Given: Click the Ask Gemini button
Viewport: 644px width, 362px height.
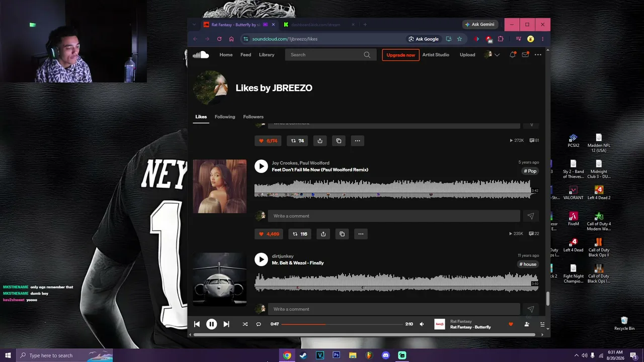Looking at the screenshot, I should coord(479,24).
